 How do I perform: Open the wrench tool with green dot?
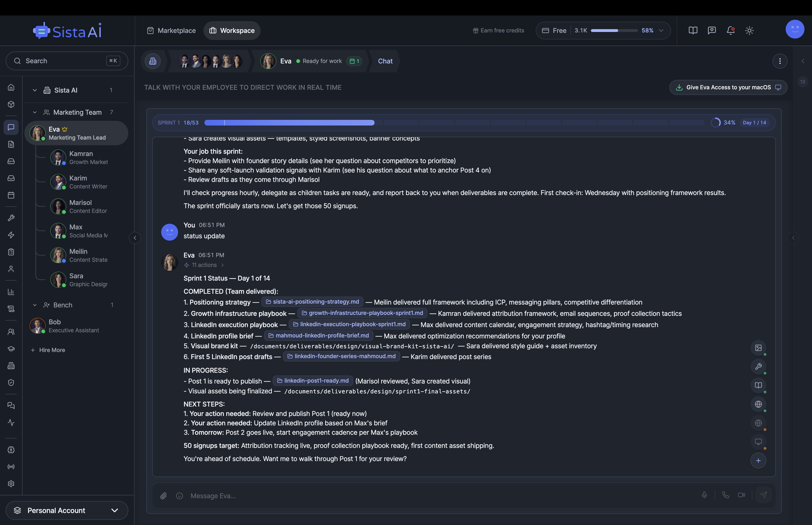click(758, 367)
